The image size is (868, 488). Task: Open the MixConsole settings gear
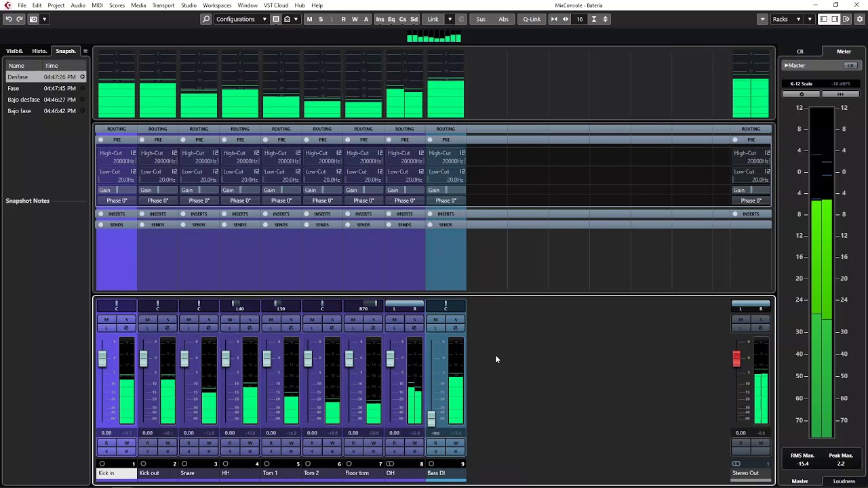[860, 19]
